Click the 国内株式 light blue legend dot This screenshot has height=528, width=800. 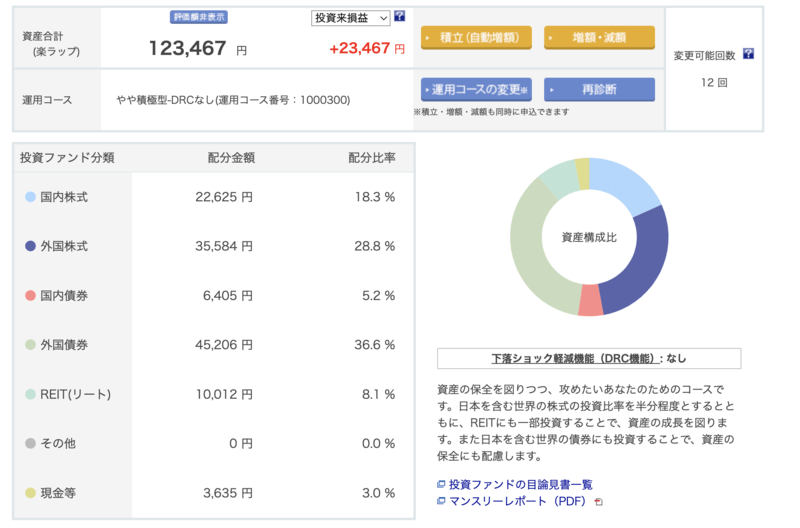[30, 197]
